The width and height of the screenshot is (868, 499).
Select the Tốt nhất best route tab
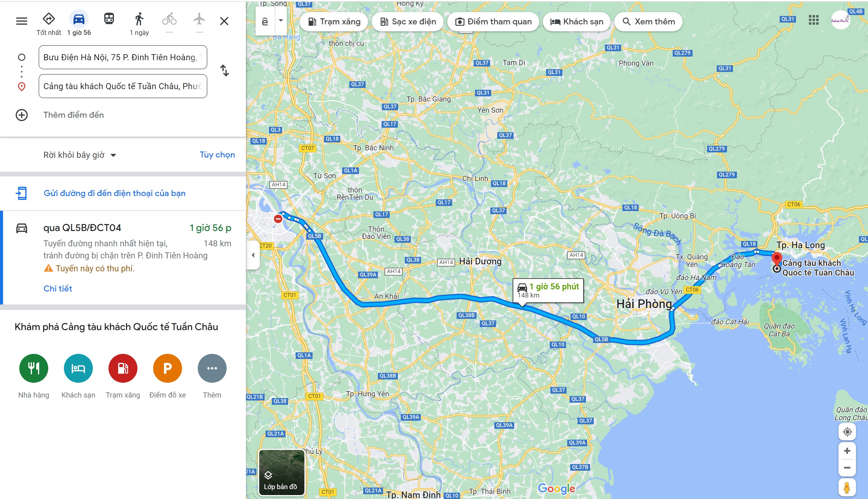(49, 23)
